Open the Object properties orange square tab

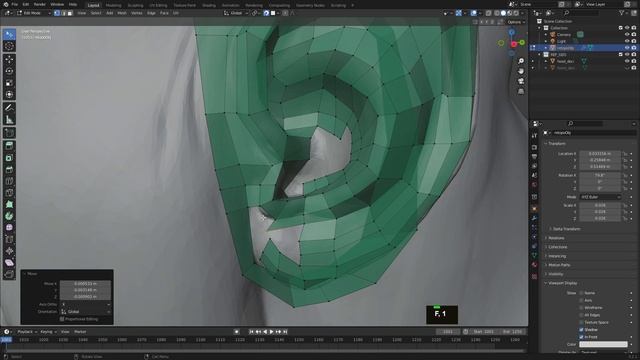pyautogui.click(x=534, y=208)
